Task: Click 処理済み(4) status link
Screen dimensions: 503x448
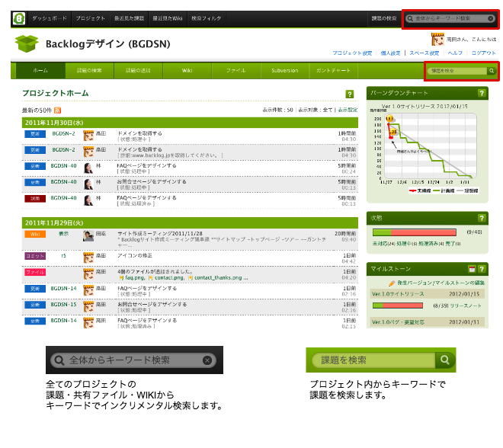Action: (431, 244)
